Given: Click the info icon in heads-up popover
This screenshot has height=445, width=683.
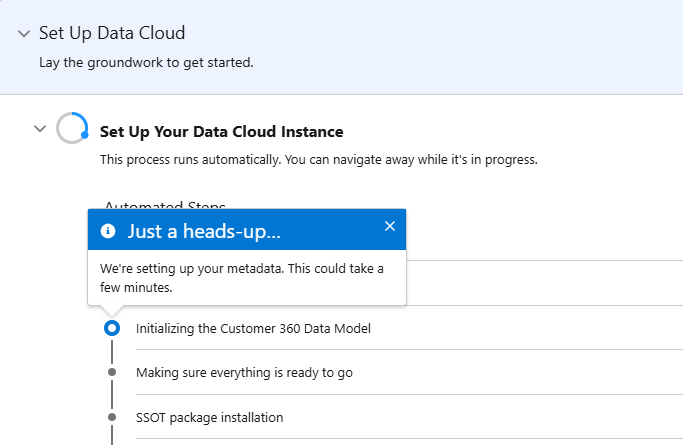Looking at the screenshot, I should click(108, 231).
